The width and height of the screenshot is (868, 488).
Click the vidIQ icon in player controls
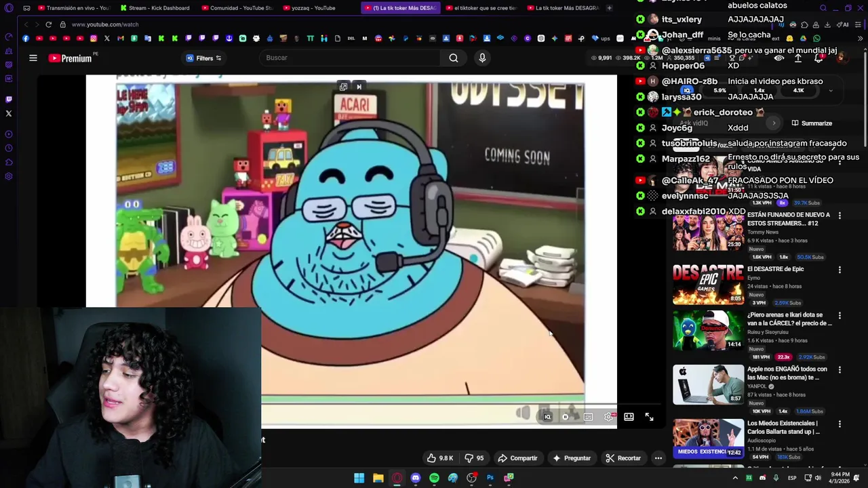pos(547,417)
